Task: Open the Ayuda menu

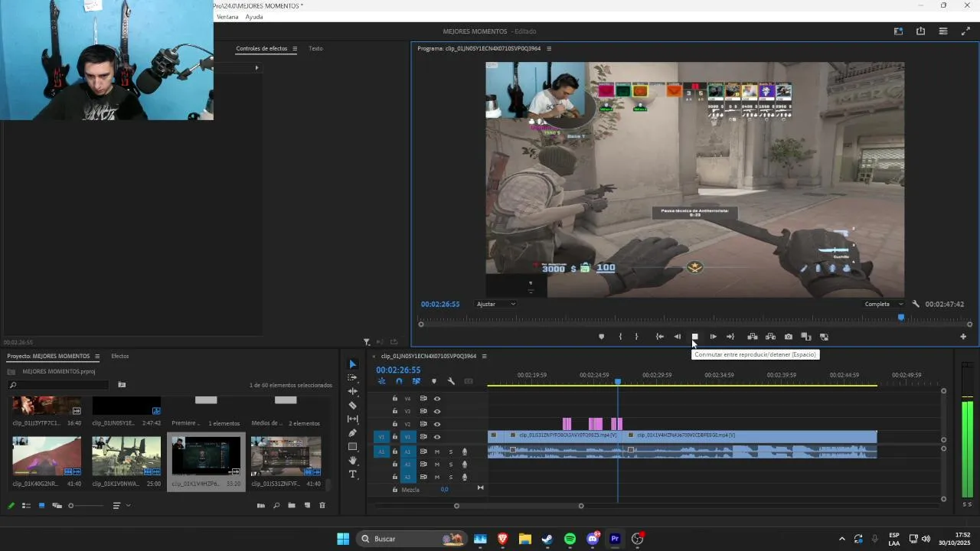Action: [254, 17]
